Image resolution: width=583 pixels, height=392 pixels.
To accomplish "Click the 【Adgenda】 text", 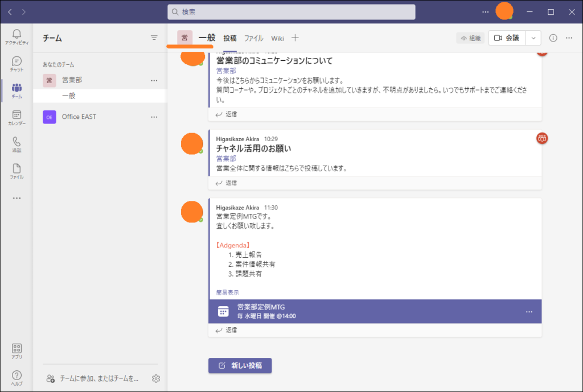I will pyautogui.click(x=233, y=246).
